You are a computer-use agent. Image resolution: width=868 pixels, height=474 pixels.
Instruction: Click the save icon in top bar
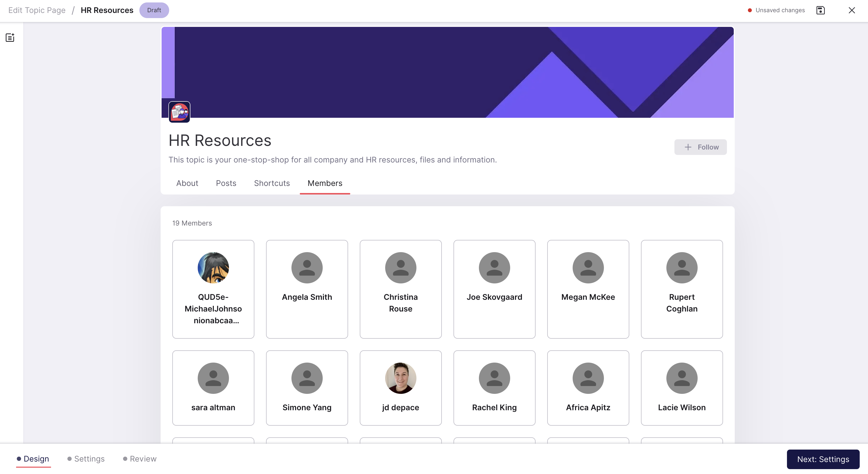pos(820,10)
